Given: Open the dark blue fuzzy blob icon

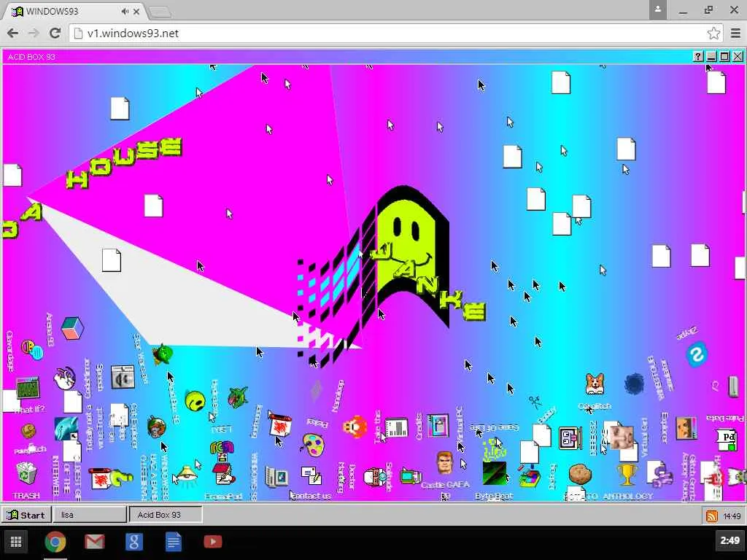Looking at the screenshot, I should tap(634, 384).
